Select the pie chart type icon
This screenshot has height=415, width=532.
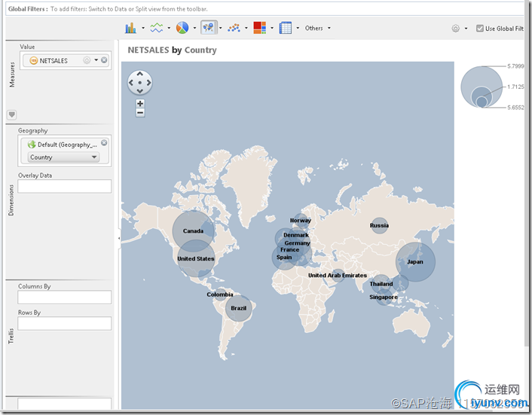[182, 28]
